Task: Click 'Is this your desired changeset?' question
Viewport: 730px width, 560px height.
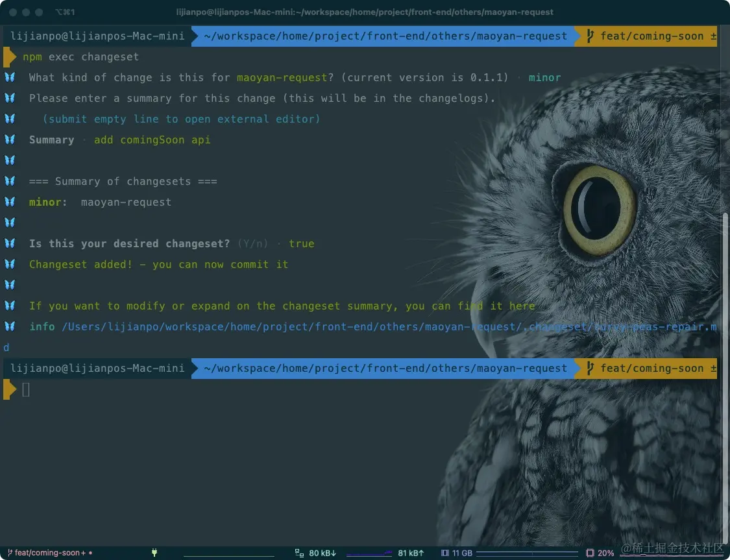Action: (129, 243)
